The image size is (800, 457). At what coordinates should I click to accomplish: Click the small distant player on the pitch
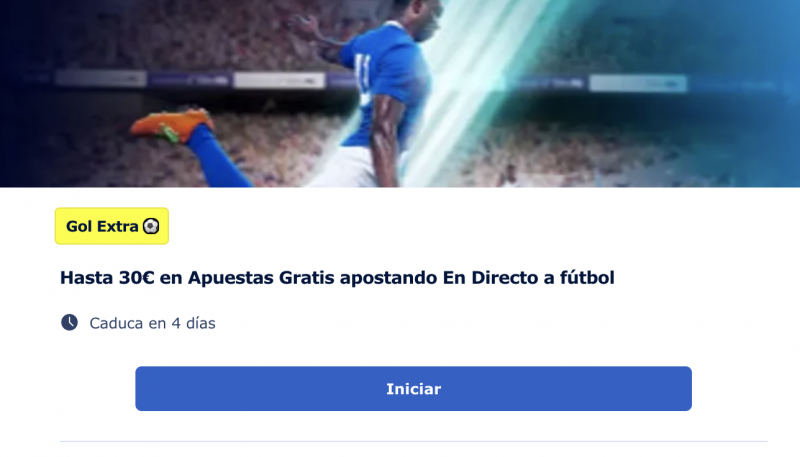point(508,175)
